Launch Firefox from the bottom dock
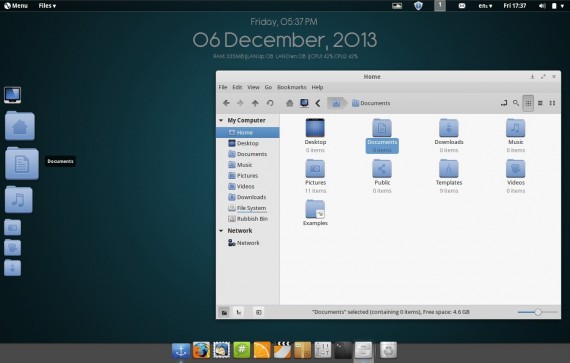This screenshot has width=570, height=363. tap(201, 350)
